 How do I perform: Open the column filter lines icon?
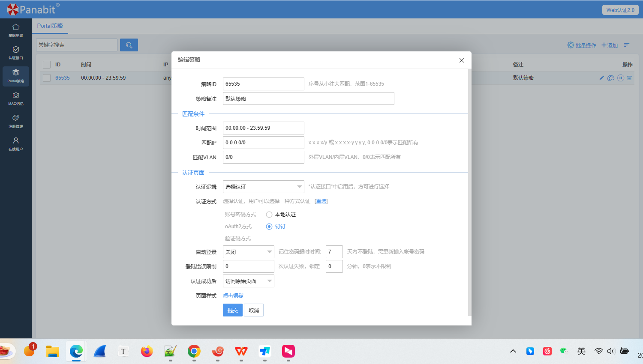click(627, 45)
